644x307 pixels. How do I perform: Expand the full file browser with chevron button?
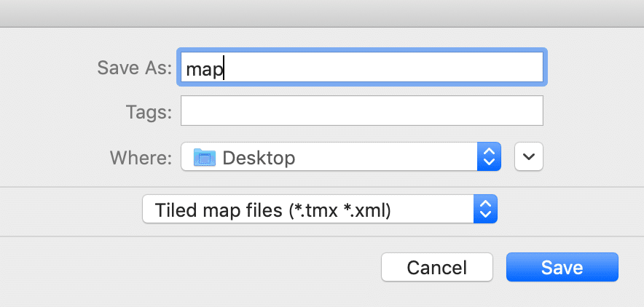coord(530,156)
